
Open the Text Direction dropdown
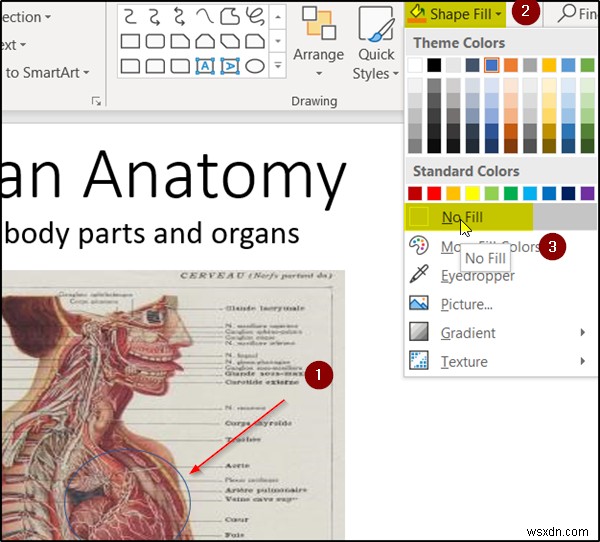point(26,17)
